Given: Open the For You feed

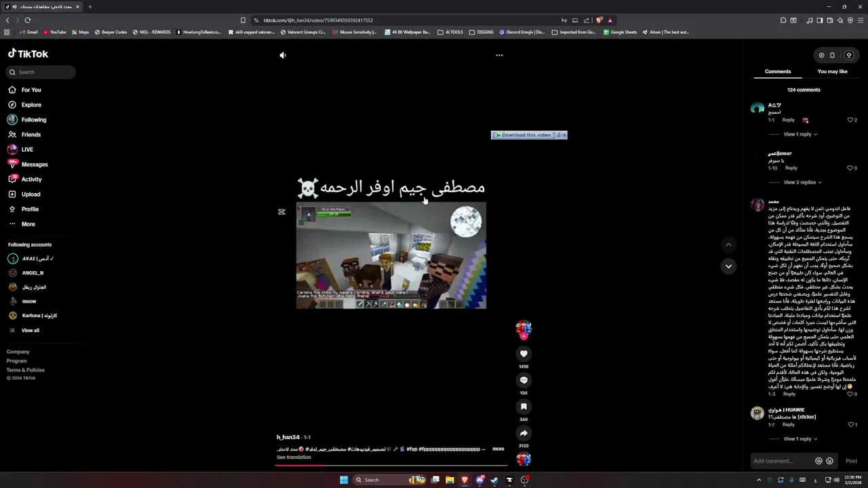Looking at the screenshot, I should click(25, 89).
